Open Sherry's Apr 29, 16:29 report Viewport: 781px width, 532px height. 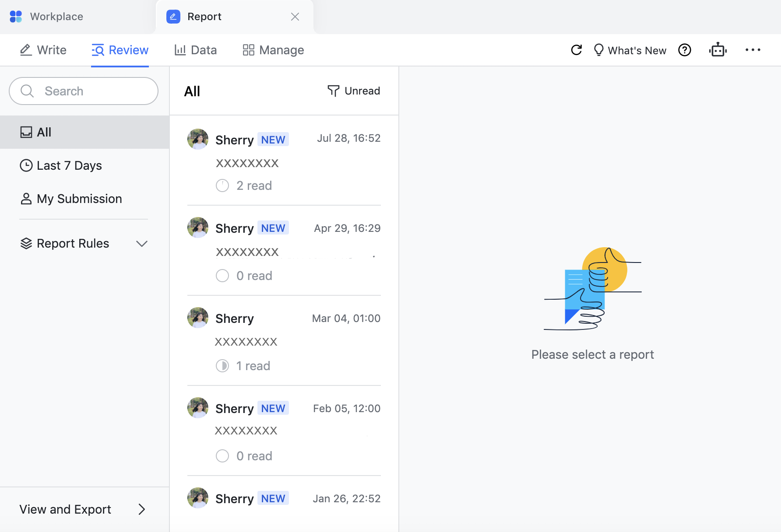tap(284, 251)
